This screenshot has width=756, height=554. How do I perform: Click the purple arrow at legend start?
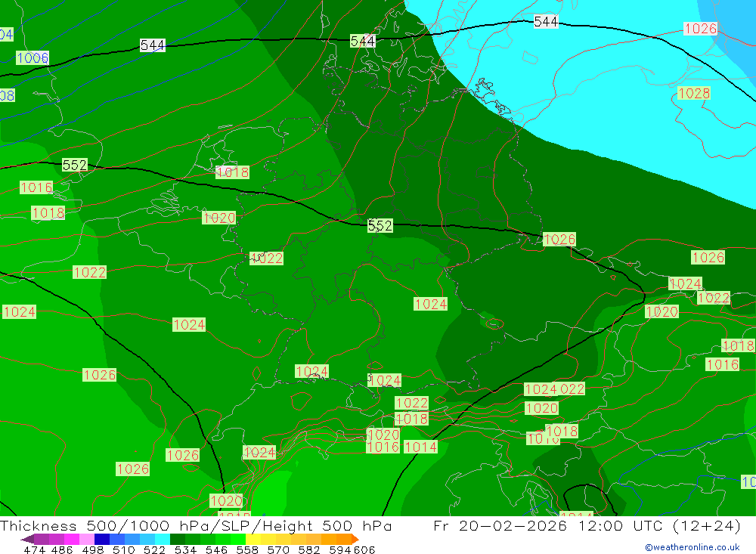[27, 539]
